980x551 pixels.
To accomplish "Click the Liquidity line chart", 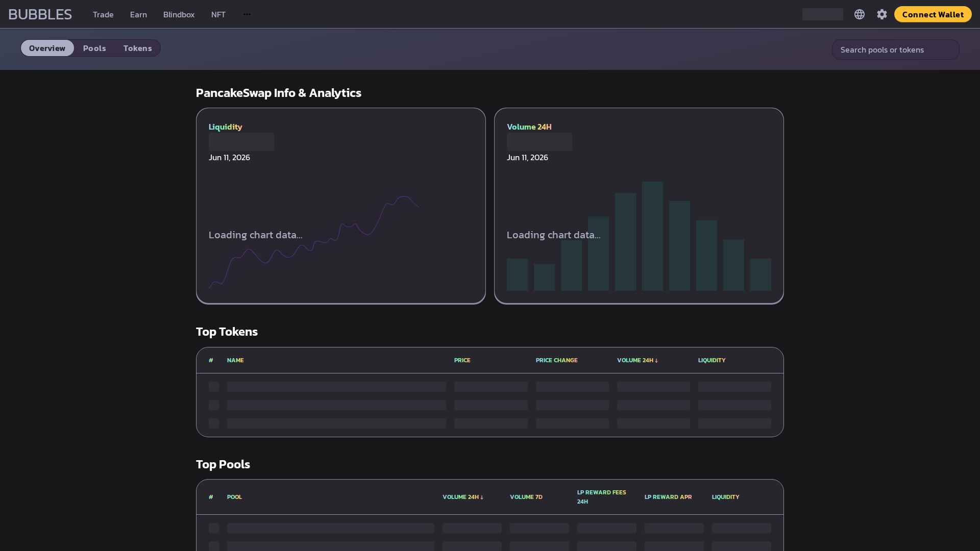I will coord(314,242).
